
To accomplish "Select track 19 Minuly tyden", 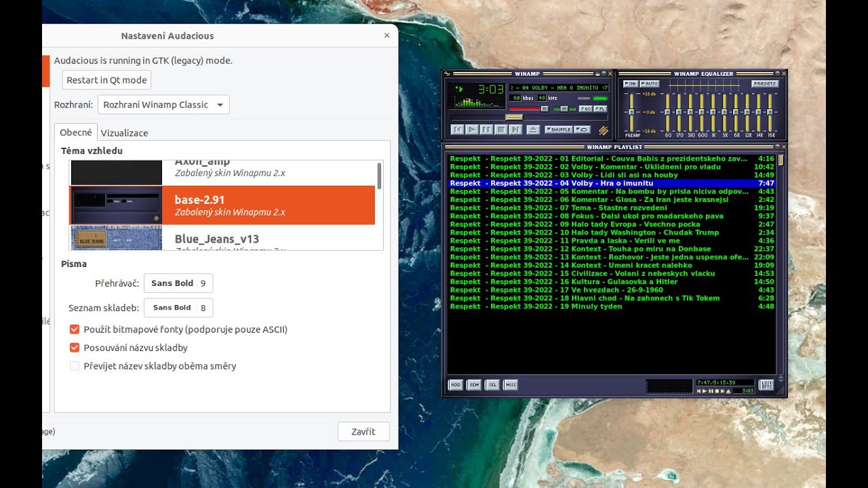I will pos(612,306).
